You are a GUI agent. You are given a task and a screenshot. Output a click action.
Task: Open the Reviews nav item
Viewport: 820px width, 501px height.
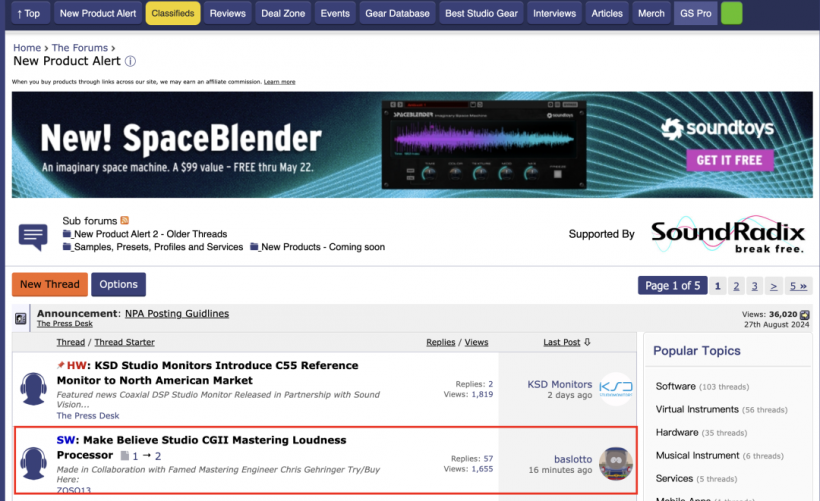[x=227, y=13]
